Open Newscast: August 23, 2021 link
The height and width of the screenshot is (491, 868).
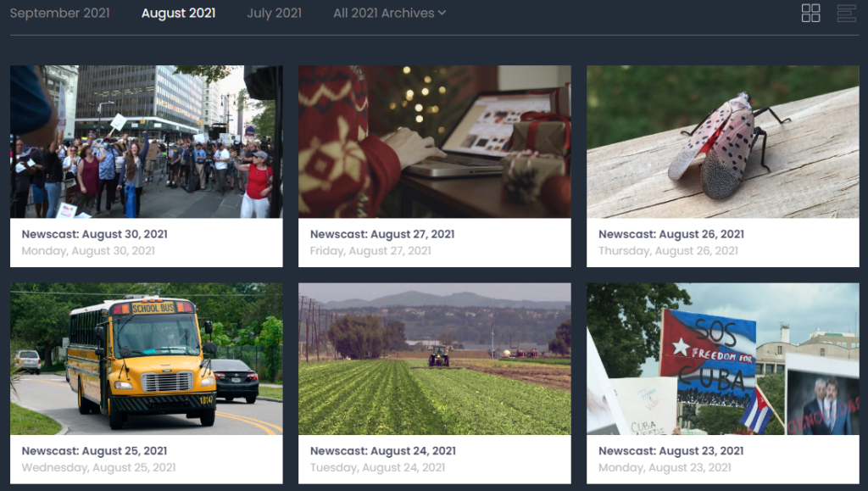coord(671,451)
